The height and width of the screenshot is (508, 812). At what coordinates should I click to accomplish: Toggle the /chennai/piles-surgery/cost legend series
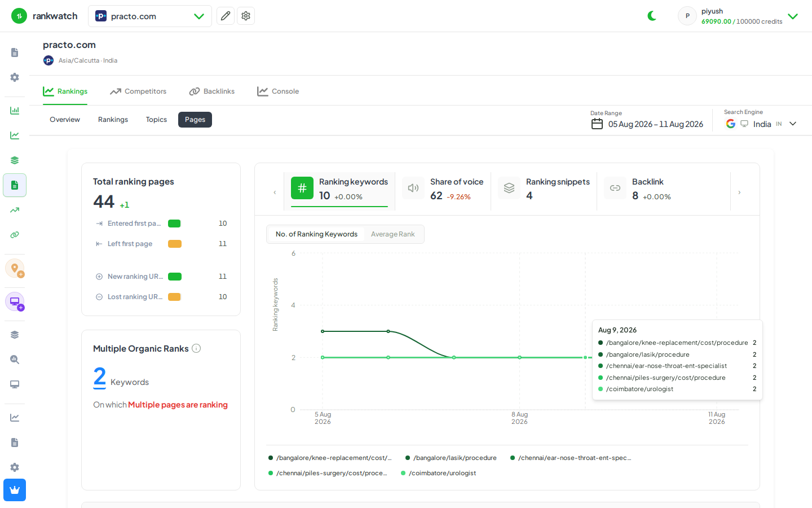click(328, 473)
